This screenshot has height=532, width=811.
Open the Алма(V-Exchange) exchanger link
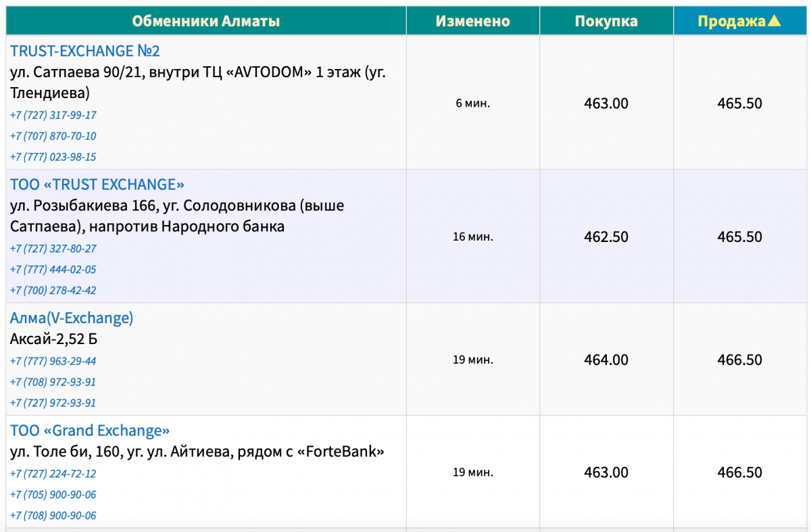(x=72, y=318)
